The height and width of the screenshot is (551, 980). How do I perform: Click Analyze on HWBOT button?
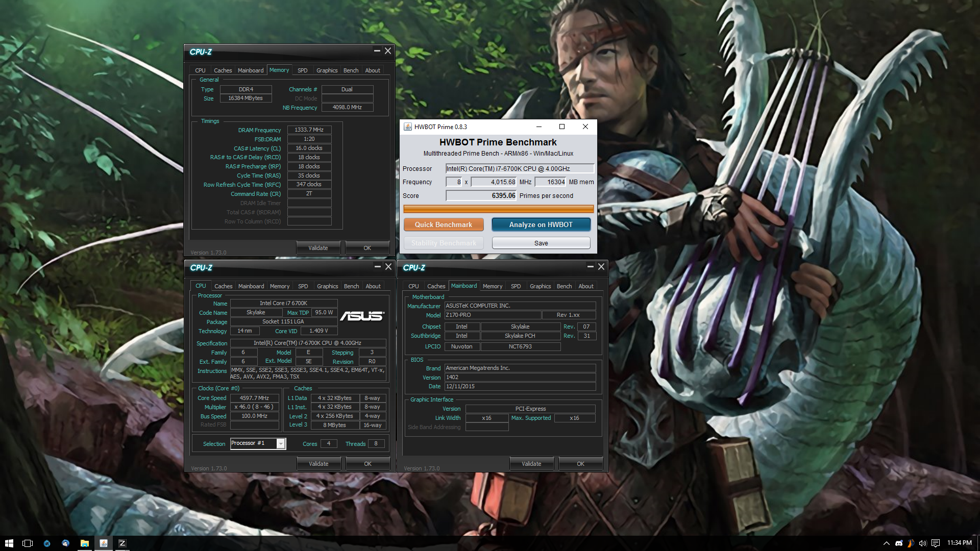pyautogui.click(x=541, y=224)
